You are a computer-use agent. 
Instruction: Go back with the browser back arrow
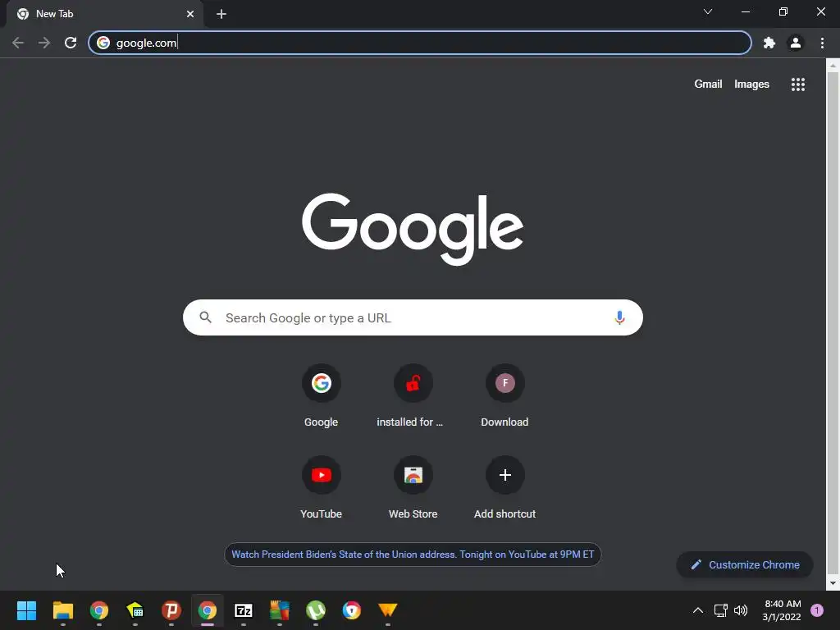(18, 43)
